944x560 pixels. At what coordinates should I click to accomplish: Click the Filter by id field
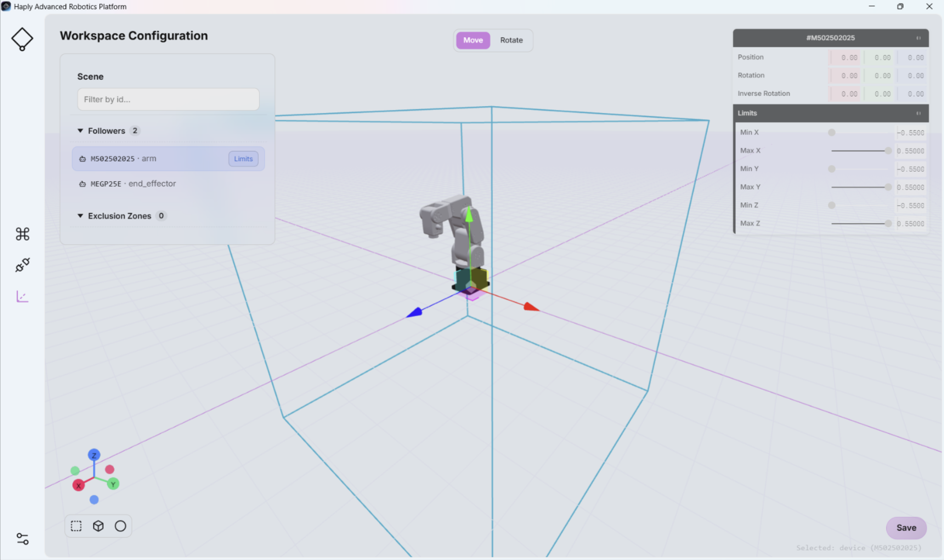(168, 100)
